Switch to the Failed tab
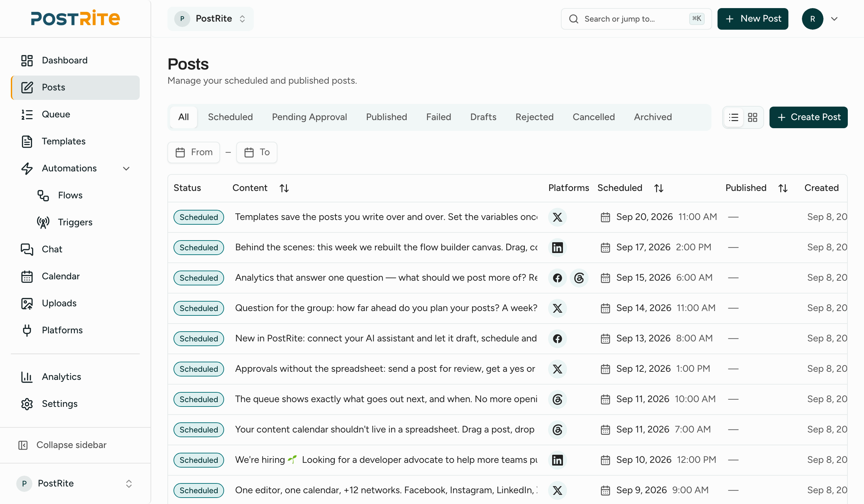 click(438, 117)
